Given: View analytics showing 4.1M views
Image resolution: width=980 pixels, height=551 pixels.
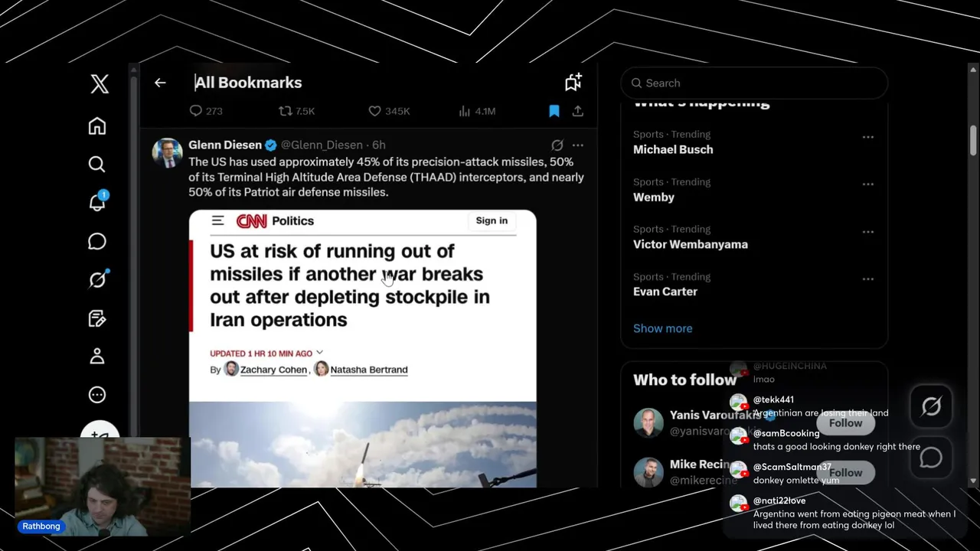Looking at the screenshot, I should [477, 111].
